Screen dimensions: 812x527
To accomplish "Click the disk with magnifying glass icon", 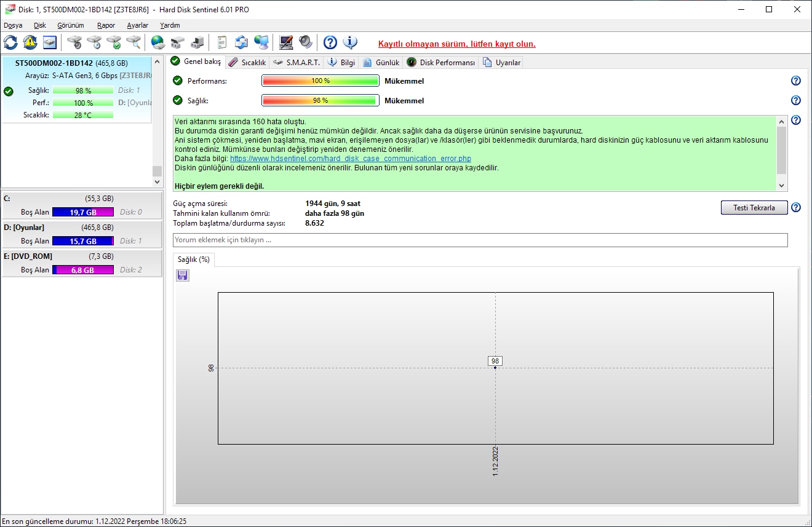I will point(133,42).
